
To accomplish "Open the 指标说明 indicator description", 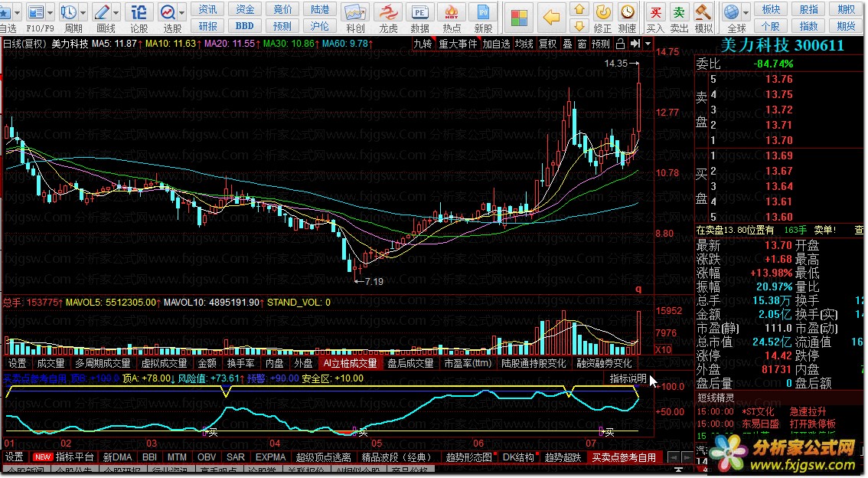I will [628, 378].
